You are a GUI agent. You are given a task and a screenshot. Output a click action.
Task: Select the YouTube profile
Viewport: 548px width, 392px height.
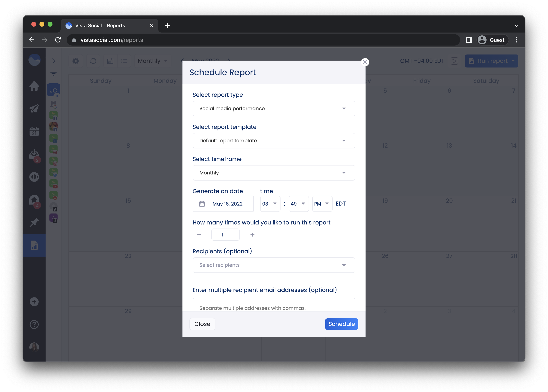53,184
